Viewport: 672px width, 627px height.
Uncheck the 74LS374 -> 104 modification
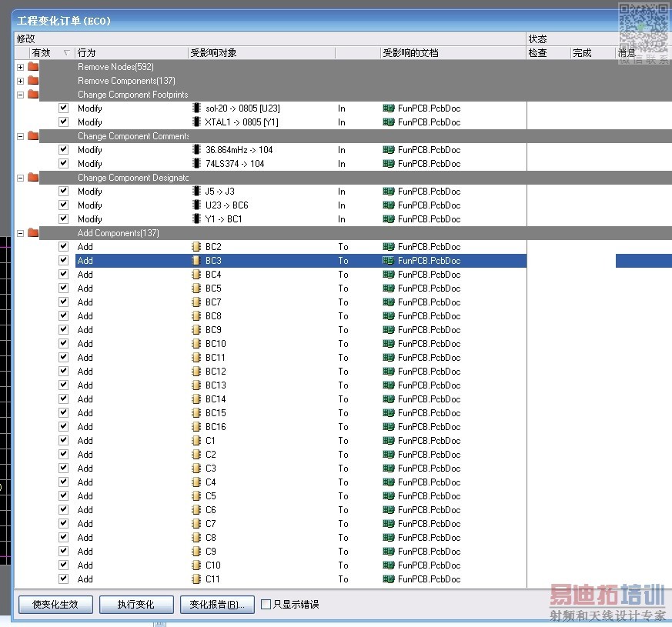coord(63,163)
